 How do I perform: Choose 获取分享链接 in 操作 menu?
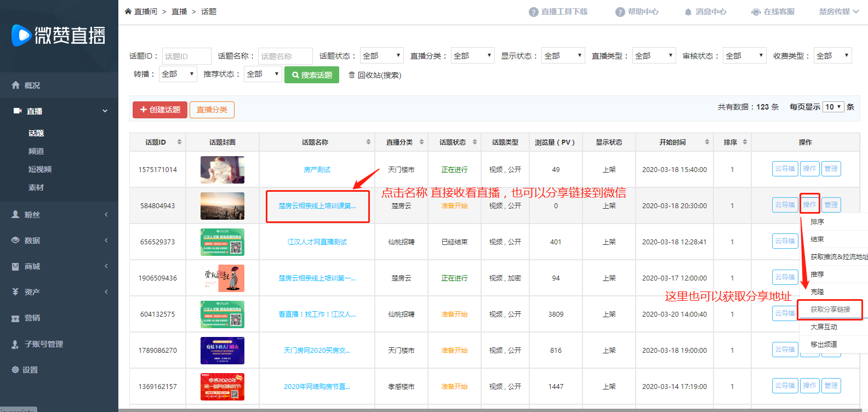click(x=831, y=310)
